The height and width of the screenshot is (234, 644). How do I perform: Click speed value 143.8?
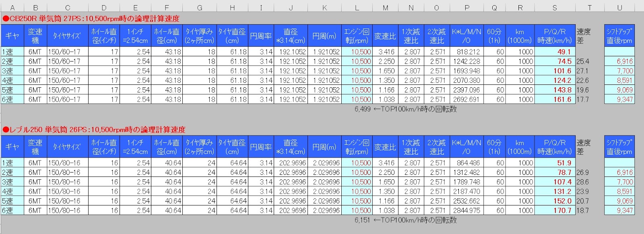555,90
